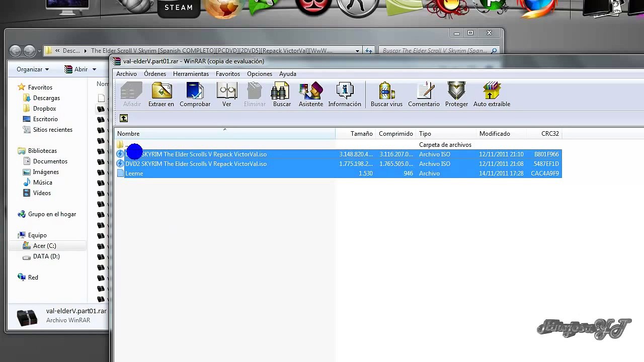Image resolution: width=644 pixels, height=362 pixels.
Task: Open the Ver toolbar tool
Action: tap(227, 95)
